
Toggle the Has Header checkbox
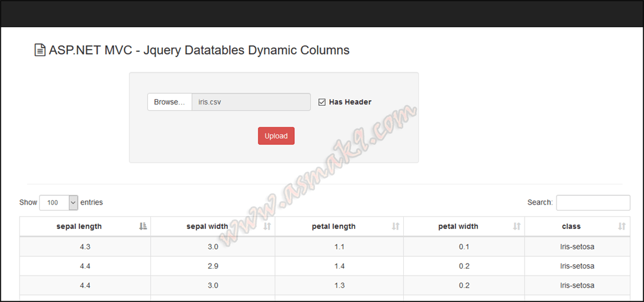pos(322,102)
